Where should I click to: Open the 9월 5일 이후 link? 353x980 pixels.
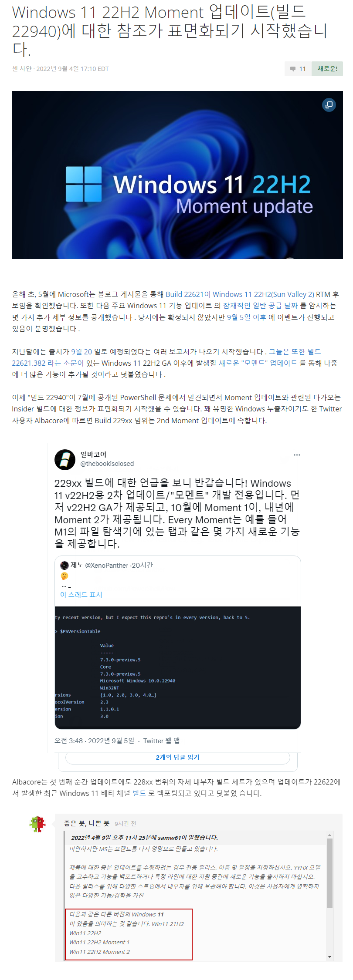tap(247, 317)
